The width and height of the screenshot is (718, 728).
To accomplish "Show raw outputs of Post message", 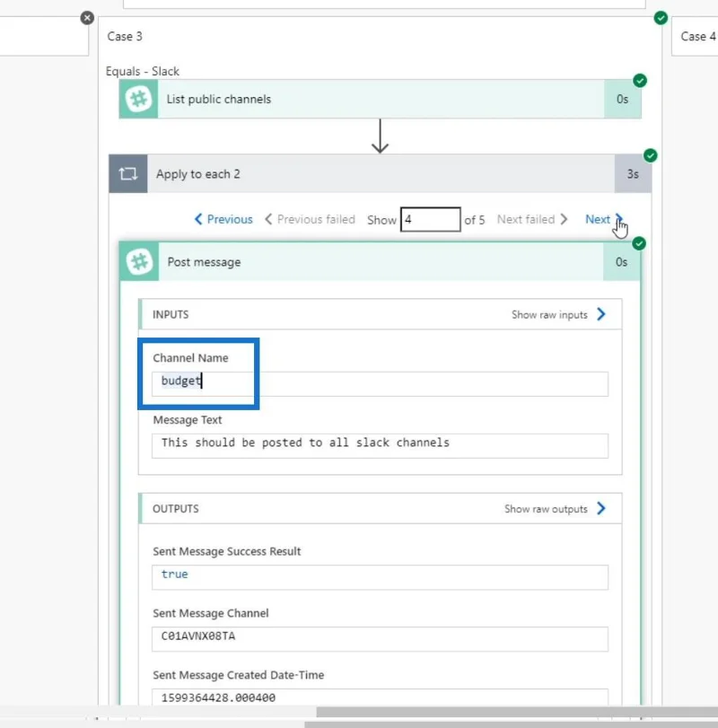I will point(555,509).
